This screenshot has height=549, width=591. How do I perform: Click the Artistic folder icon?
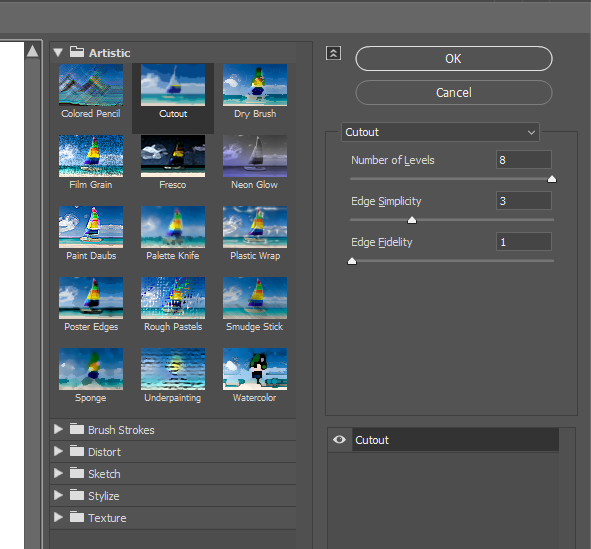(x=77, y=52)
